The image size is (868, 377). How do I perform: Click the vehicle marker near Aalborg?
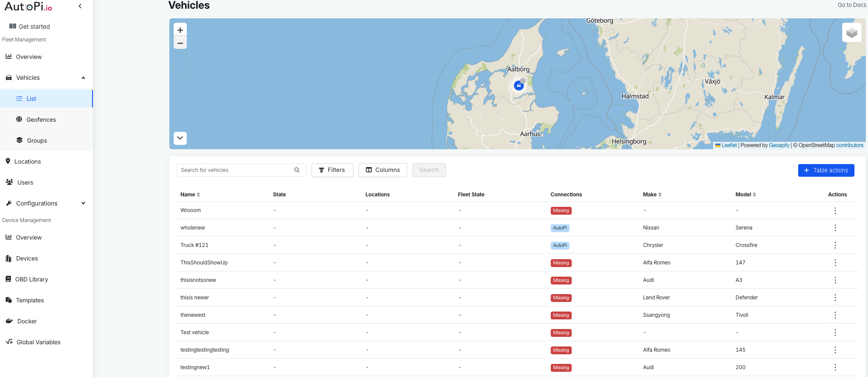pyautogui.click(x=518, y=86)
